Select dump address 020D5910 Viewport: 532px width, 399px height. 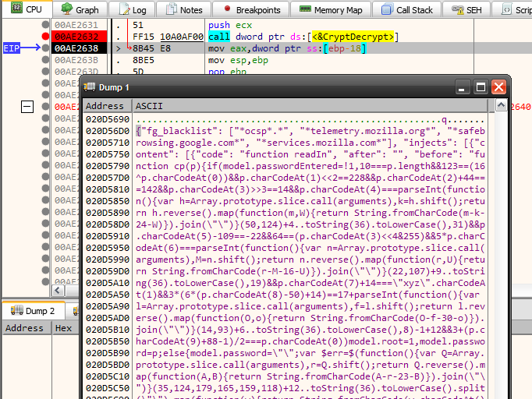(x=108, y=236)
